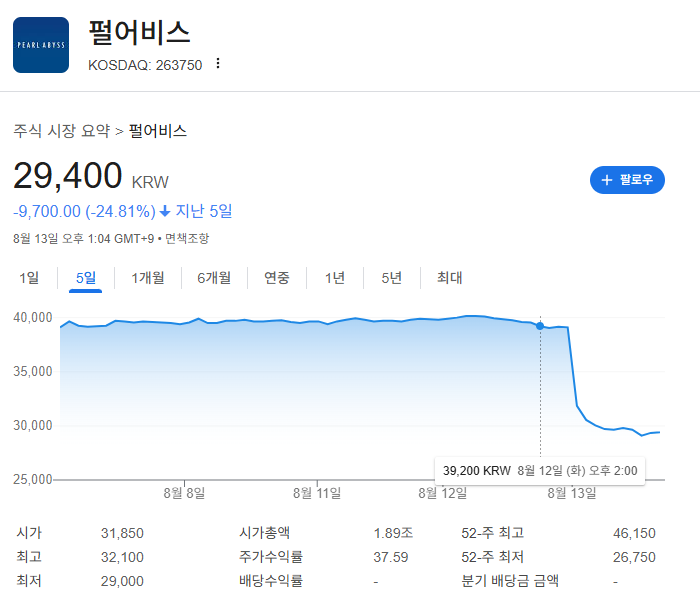Switch chart to 1개월 range
The width and height of the screenshot is (700, 612).
coord(148,278)
